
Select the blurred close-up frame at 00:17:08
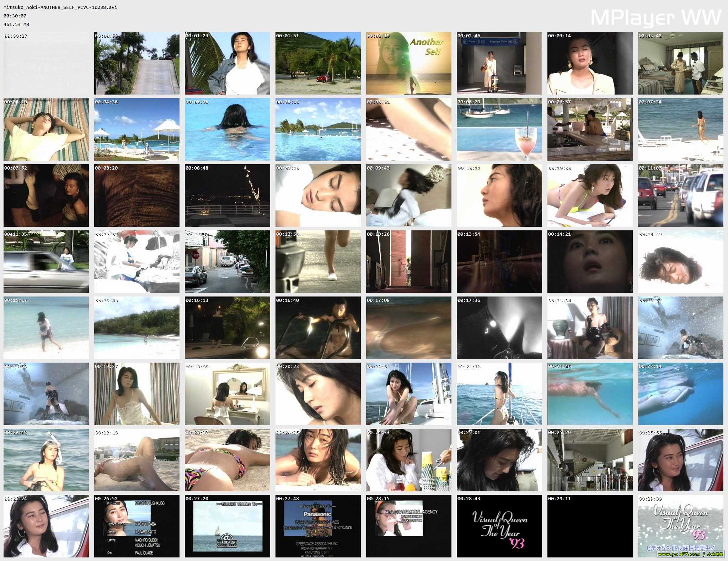[409, 328]
